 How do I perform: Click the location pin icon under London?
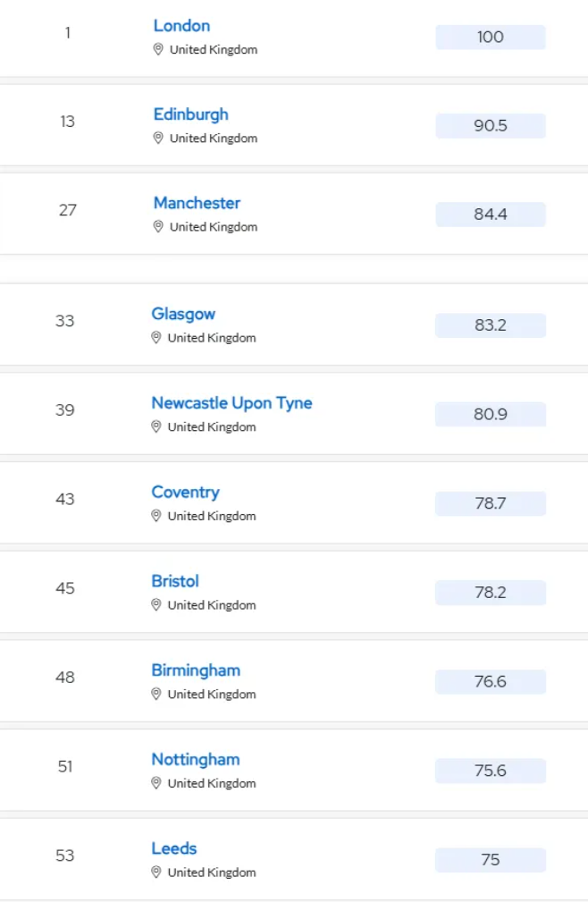point(158,49)
